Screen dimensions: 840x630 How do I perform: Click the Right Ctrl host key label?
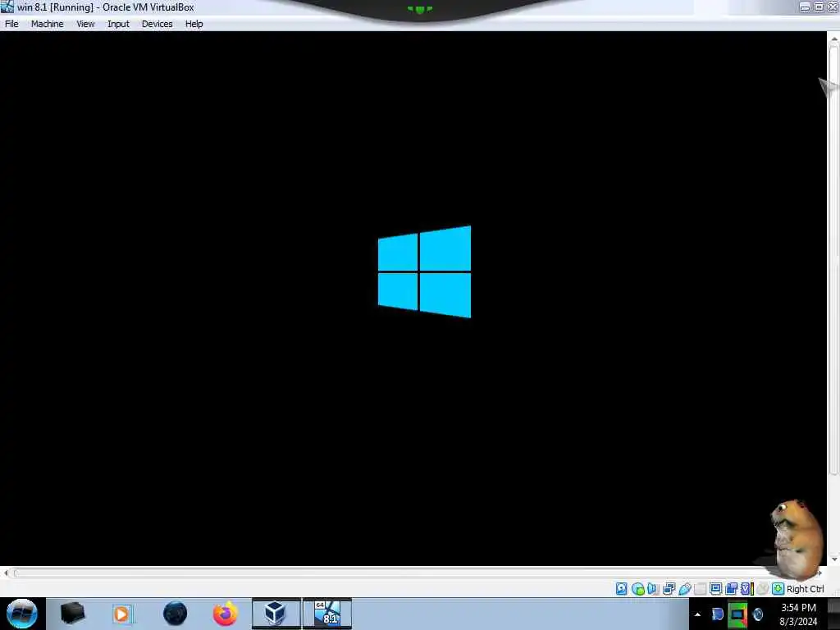click(806, 589)
